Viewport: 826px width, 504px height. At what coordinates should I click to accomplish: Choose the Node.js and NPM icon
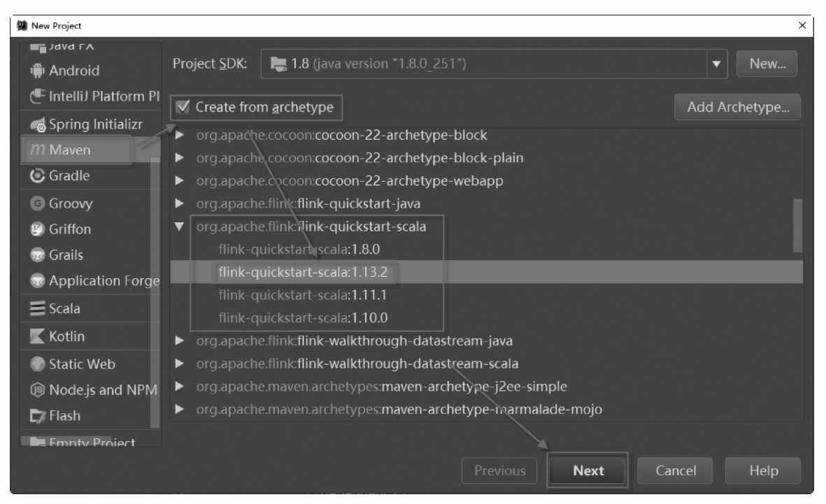pos(37,390)
